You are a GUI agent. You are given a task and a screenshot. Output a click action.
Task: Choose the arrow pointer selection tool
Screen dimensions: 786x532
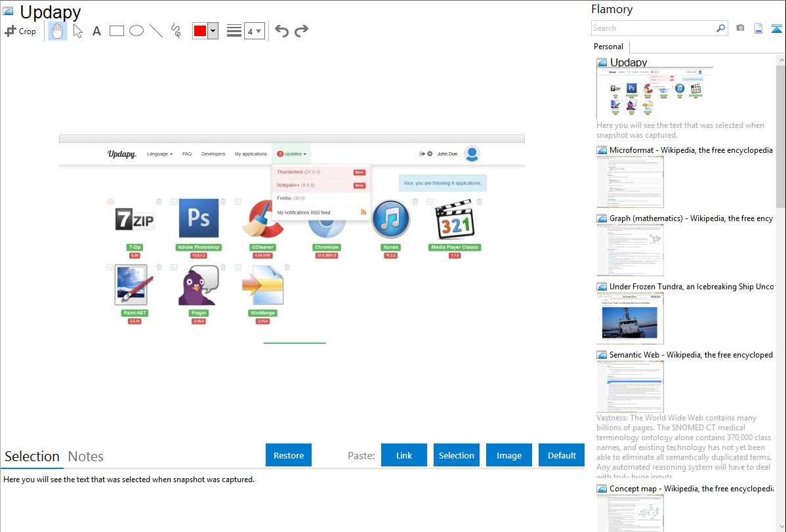77,31
